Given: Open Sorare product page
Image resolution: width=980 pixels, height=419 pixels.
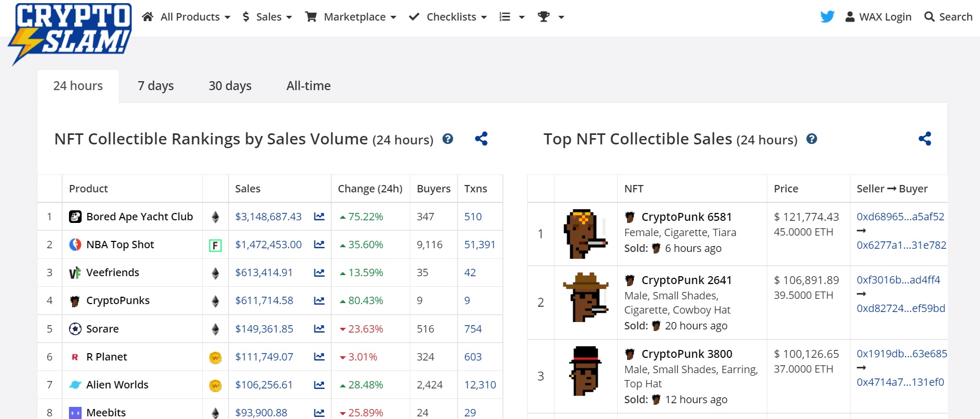Looking at the screenshot, I should pos(103,329).
